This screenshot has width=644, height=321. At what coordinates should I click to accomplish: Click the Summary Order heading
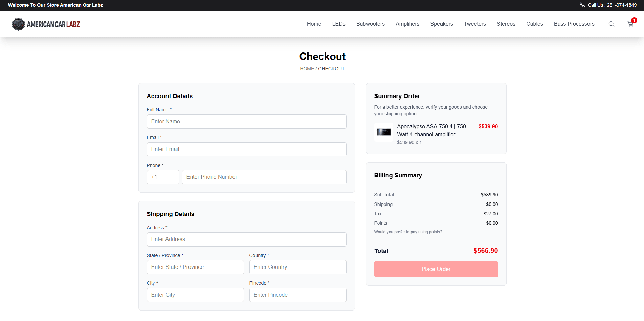(x=397, y=96)
